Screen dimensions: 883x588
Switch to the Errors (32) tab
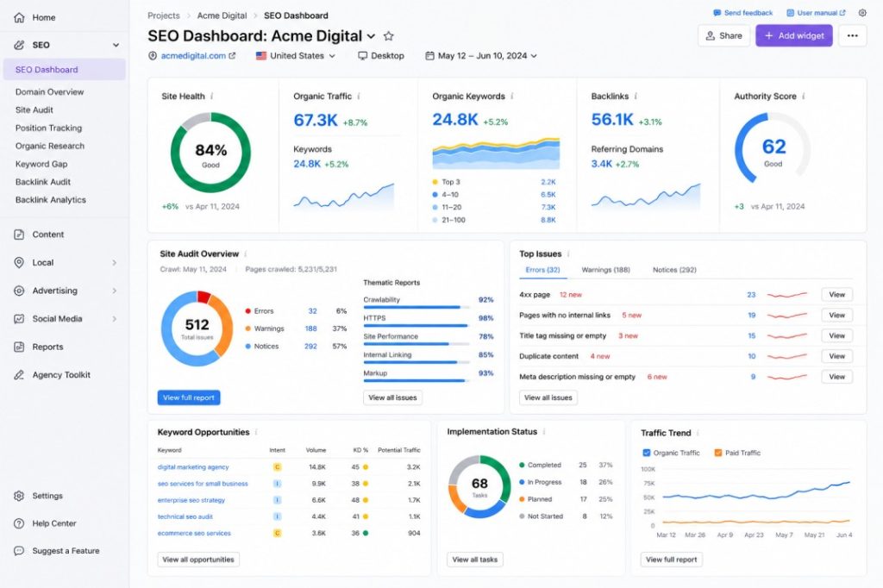click(543, 270)
